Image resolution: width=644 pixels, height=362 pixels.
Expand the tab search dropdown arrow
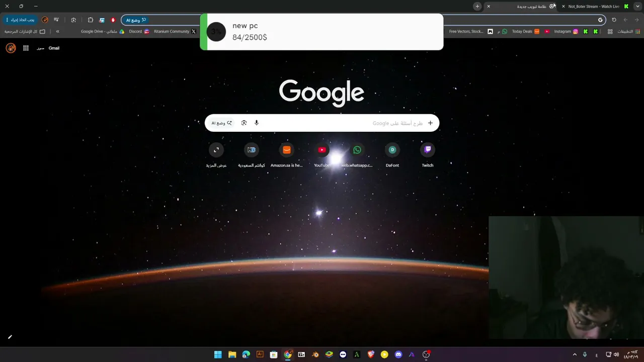(637, 6)
